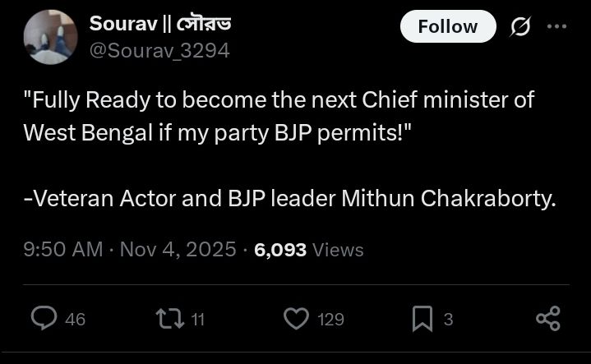The image size is (591, 364).
Task: Click the like count 129
Action: pos(330,319)
